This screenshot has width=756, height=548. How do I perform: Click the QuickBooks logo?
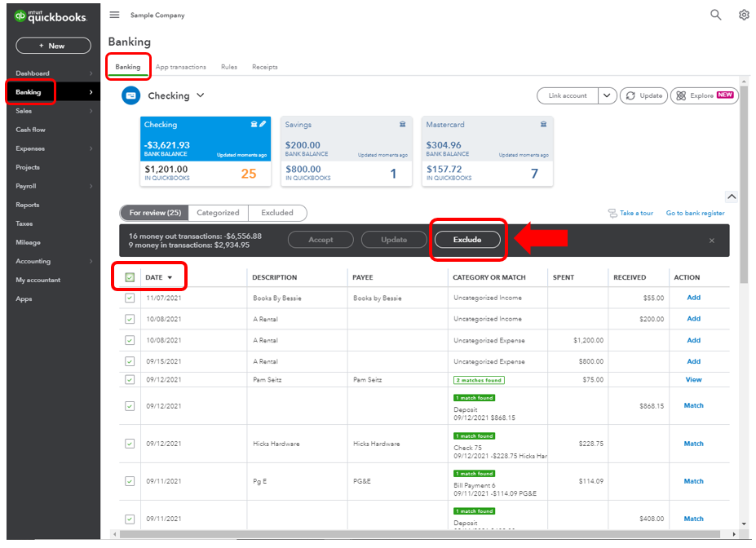click(x=51, y=16)
